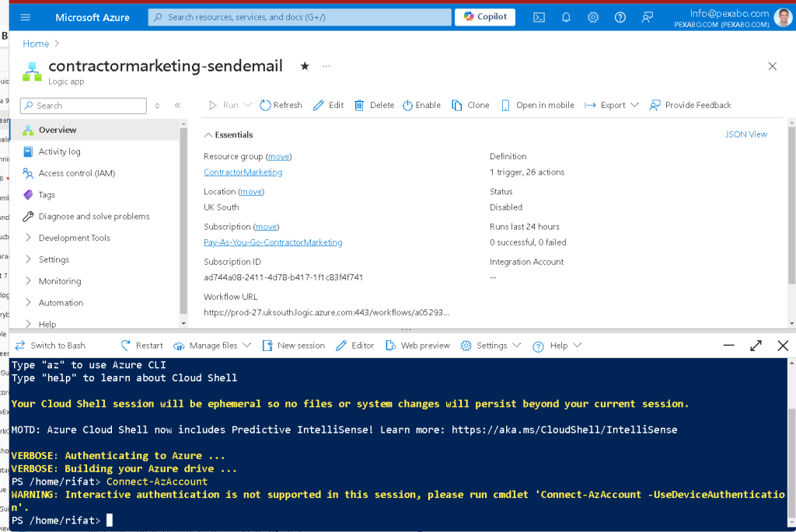This screenshot has width=796, height=532.
Task: Open the help question mark in header
Action: click(620, 17)
